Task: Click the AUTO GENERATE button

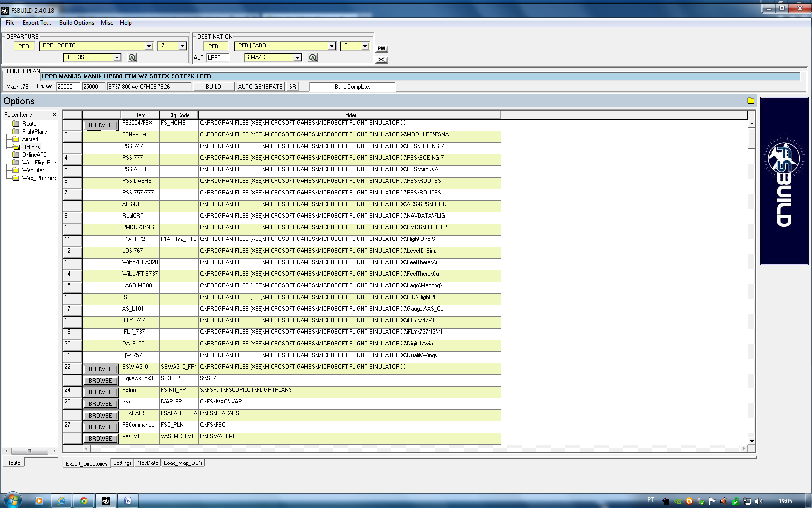Action: tap(260, 87)
